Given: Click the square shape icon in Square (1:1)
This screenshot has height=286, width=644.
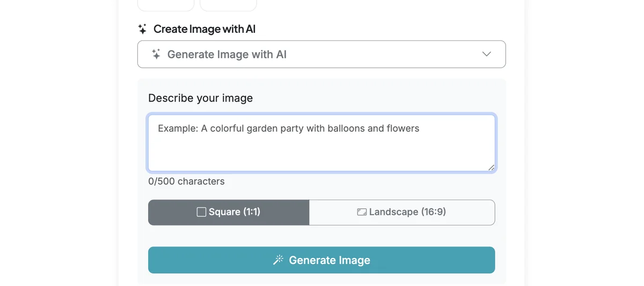Looking at the screenshot, I should [x=202, y=212].
